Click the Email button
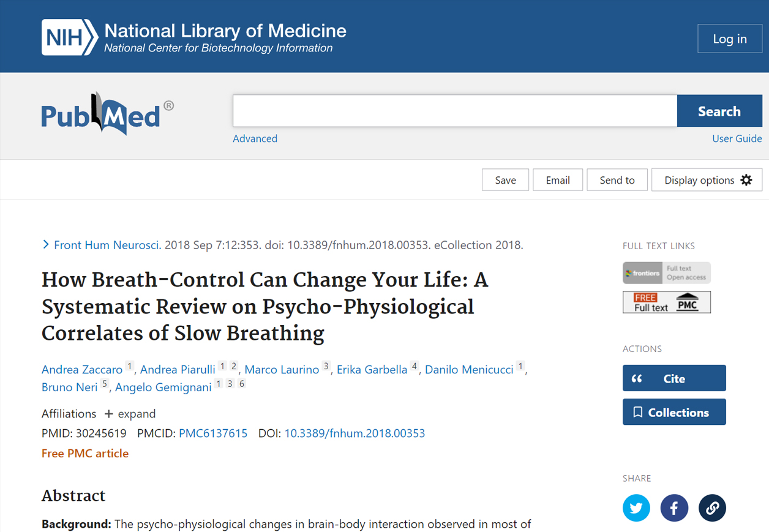 pos(558,180)
